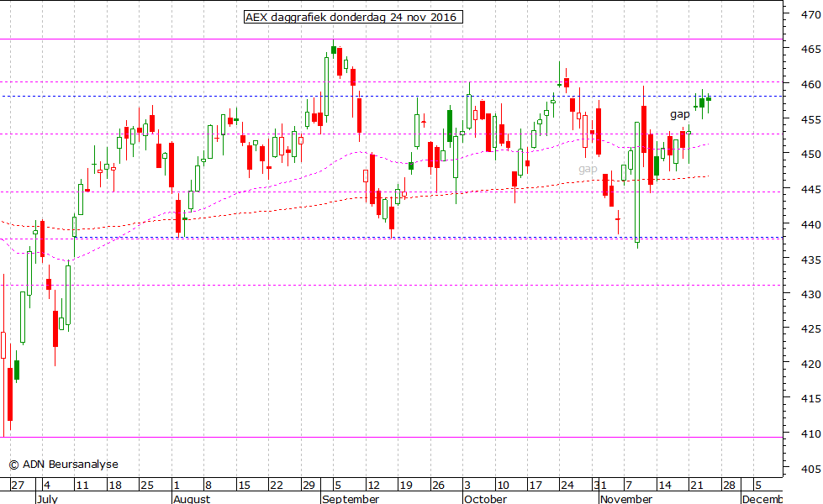The height and width of the screenshot is (504, 823).
Task: Select the 450 price axis label
Action: pos(811,155)
